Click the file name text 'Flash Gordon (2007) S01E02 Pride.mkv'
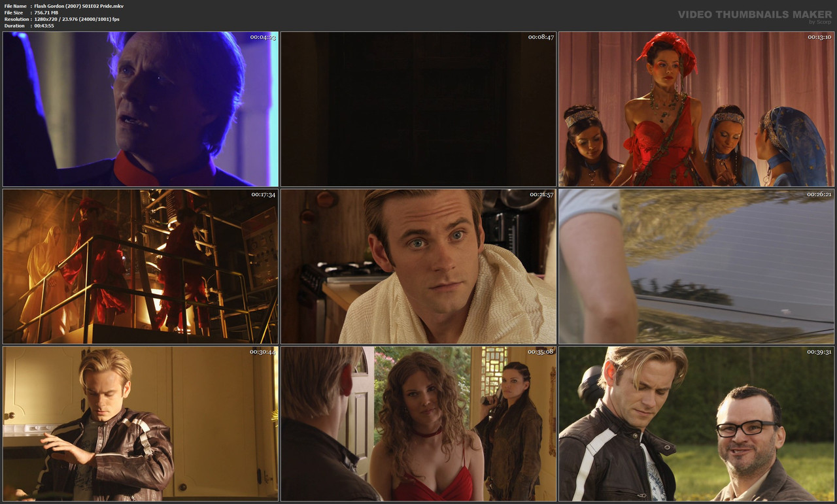This screenshot has height=504, width=837. [x=78, y=6]
